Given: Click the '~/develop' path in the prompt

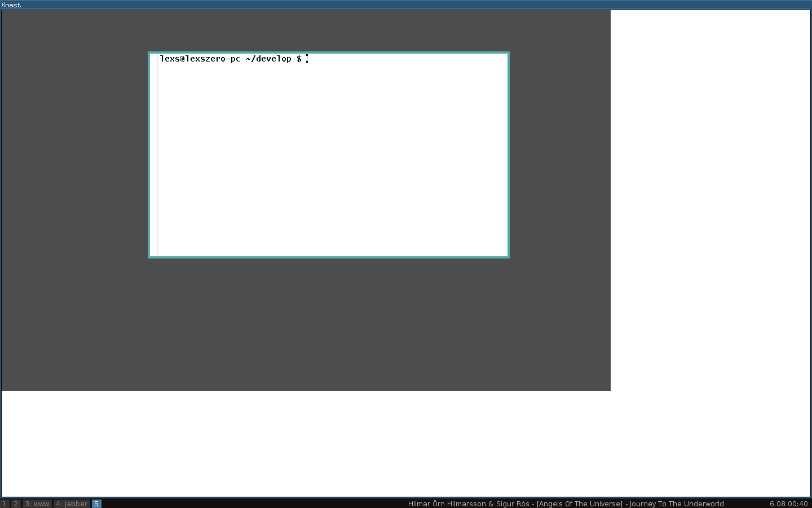Looking at the screenshot, I should coord(268,59).
